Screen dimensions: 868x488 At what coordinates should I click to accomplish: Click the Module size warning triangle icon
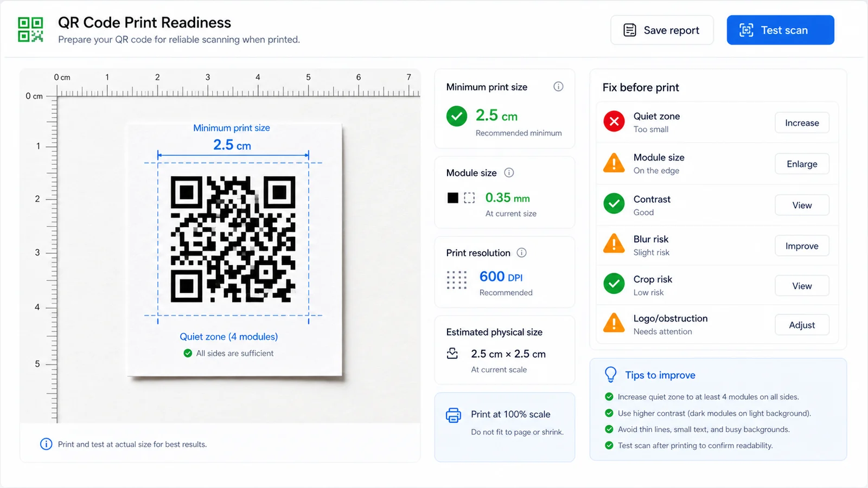click(614, 163)
